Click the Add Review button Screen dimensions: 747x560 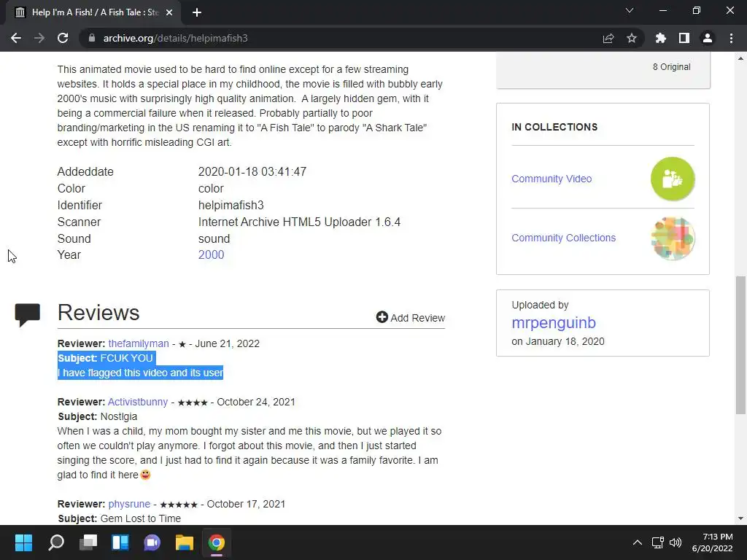(x=411, y=318)
